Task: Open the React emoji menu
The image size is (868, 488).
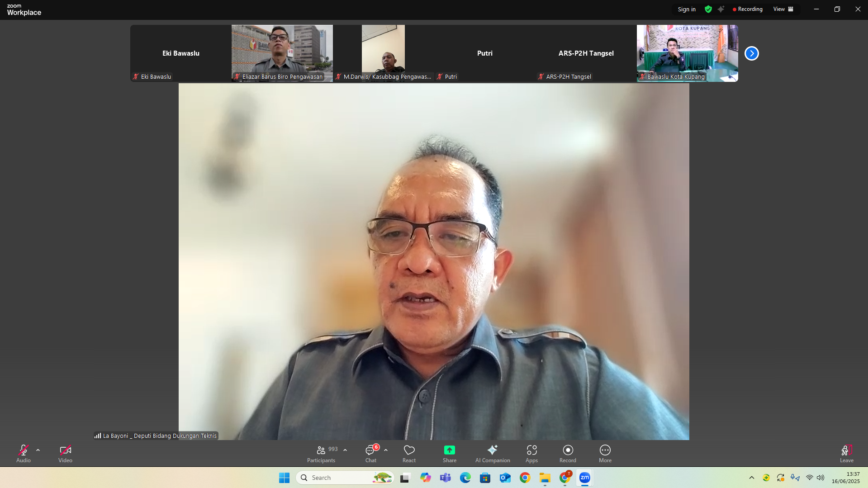Action: point(409,454)
